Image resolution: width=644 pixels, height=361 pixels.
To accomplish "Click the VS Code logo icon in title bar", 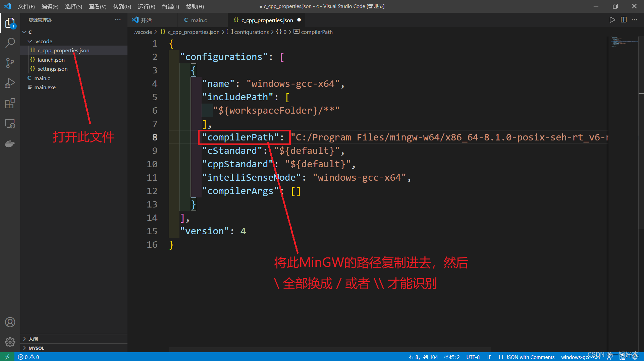I will [7, 6].
